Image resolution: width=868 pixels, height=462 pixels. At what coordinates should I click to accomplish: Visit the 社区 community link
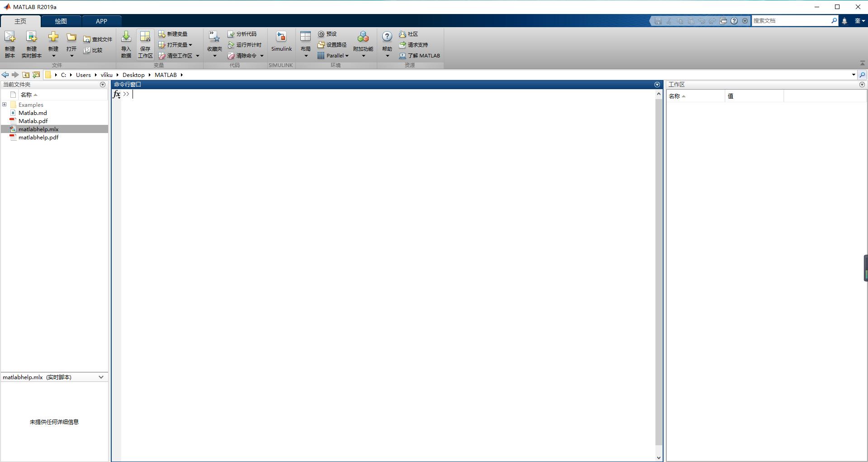408,34
